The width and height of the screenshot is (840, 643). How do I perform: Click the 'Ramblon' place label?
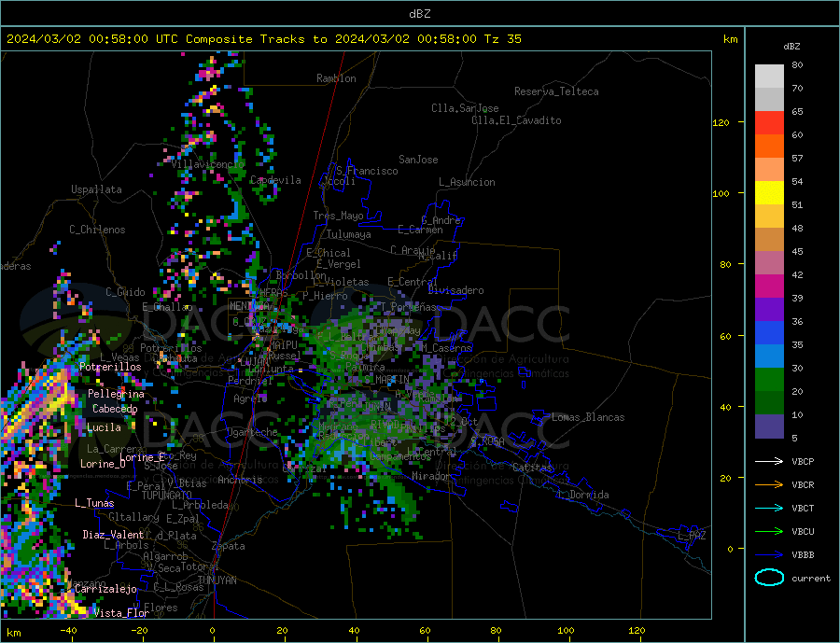336,78
